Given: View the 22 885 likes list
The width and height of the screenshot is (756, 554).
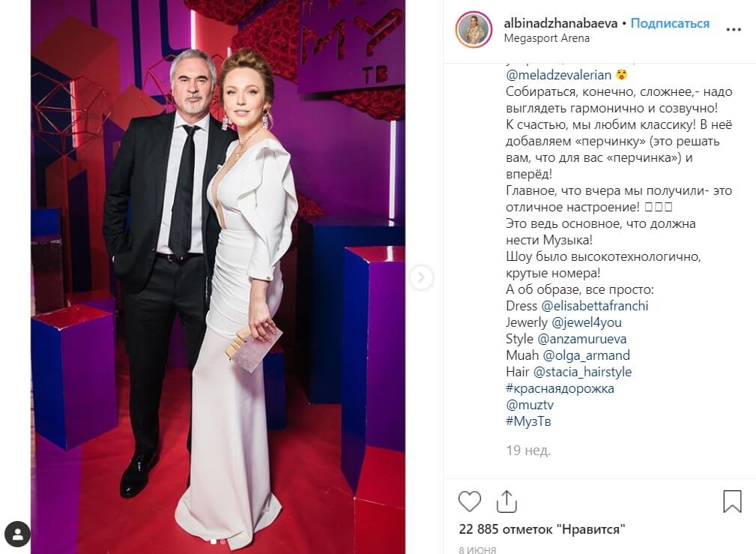Looking at the screenshot, I should [x=542, y=529].
